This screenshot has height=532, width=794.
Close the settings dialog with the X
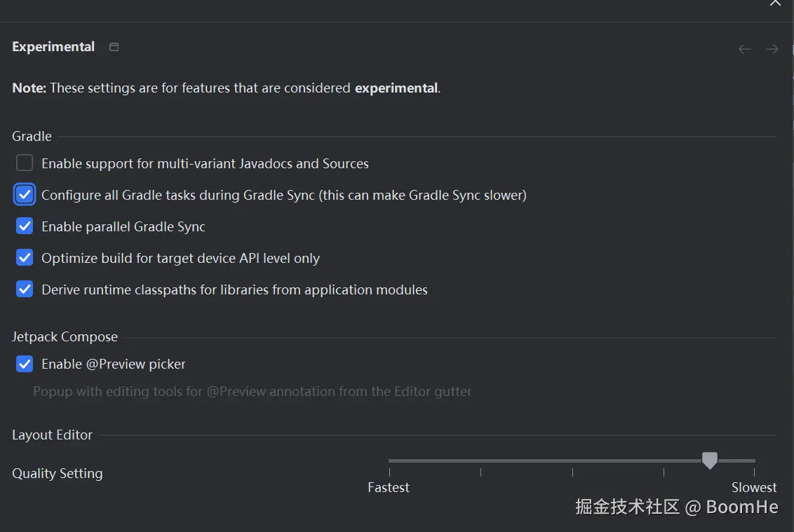click(775, 4)
